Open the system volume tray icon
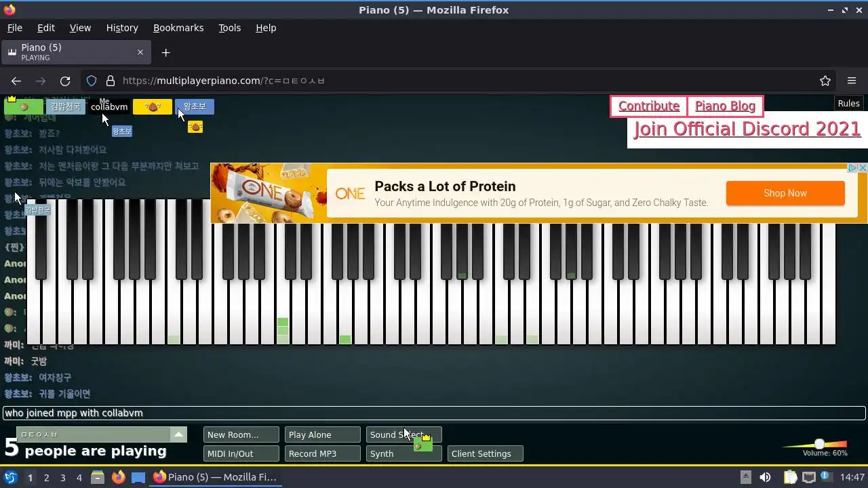 pyautogui.click(x=765, y=477)
